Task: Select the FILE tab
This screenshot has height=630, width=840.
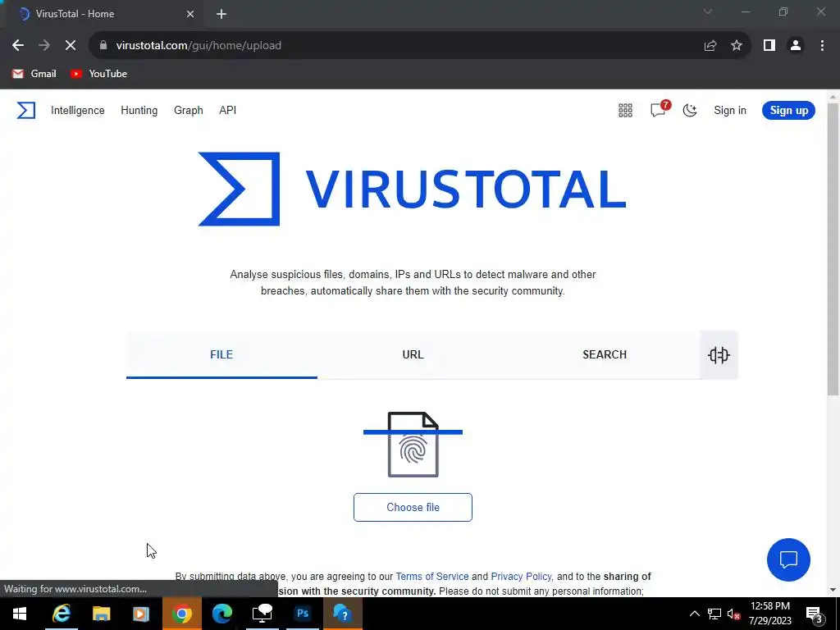Action: coord(221,354)
